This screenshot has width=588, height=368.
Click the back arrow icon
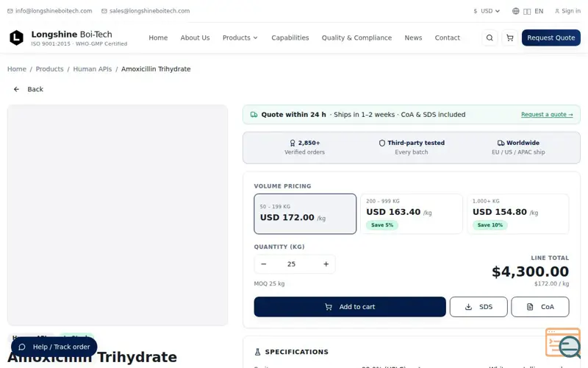pyautogui.click(x=16, y=89)
